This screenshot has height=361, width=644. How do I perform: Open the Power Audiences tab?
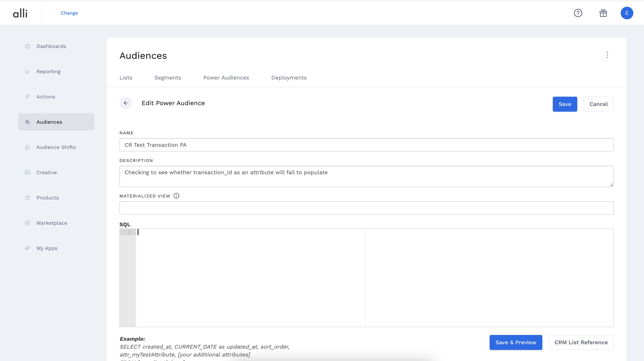click(x=226, y=78)
